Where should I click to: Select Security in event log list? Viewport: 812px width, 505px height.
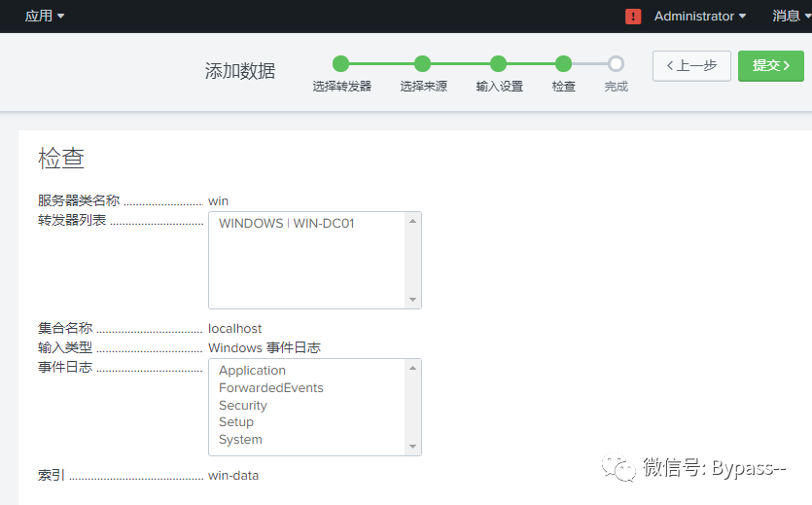point(243,405)
